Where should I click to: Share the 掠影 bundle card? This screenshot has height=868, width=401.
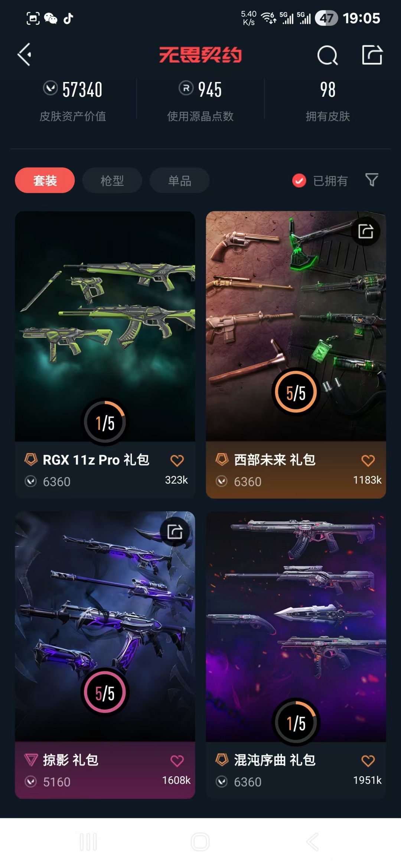coord(175,532)
